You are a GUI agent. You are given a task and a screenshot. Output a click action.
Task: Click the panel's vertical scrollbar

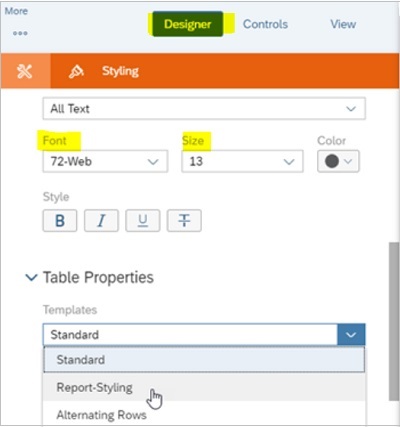(x=394, y=320)
